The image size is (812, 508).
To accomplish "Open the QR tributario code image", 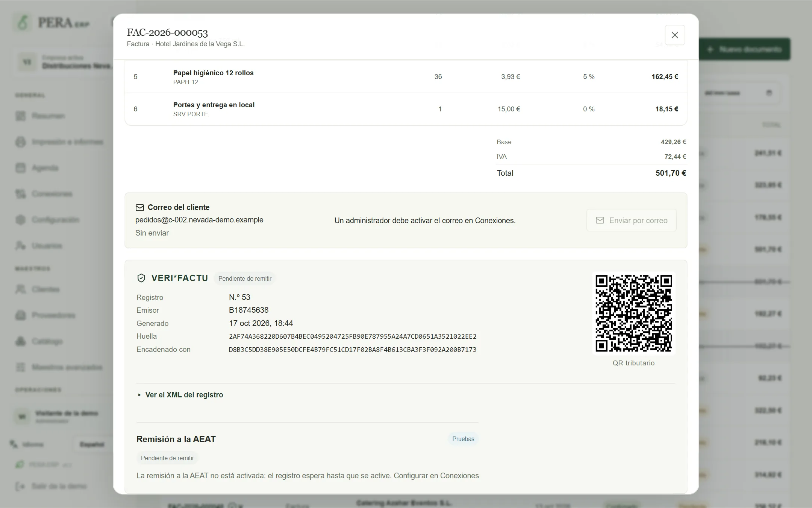I will [x=634, y=313].
